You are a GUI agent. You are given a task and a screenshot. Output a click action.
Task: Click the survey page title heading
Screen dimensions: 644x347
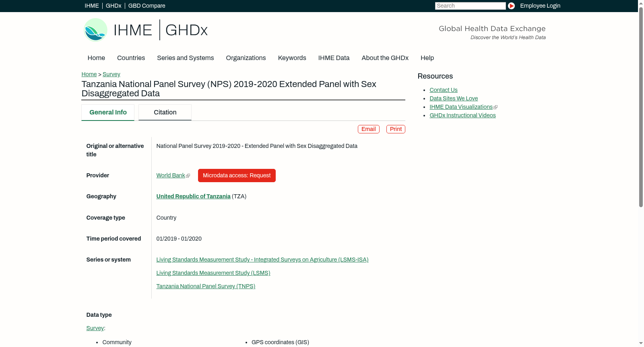coord(229,89)
